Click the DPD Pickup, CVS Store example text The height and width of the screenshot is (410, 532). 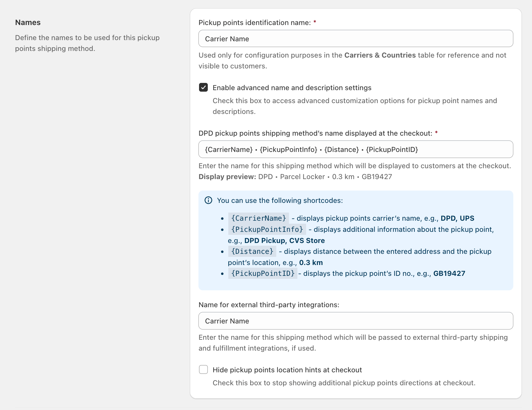pyautogui.click(x=284, y=241)
